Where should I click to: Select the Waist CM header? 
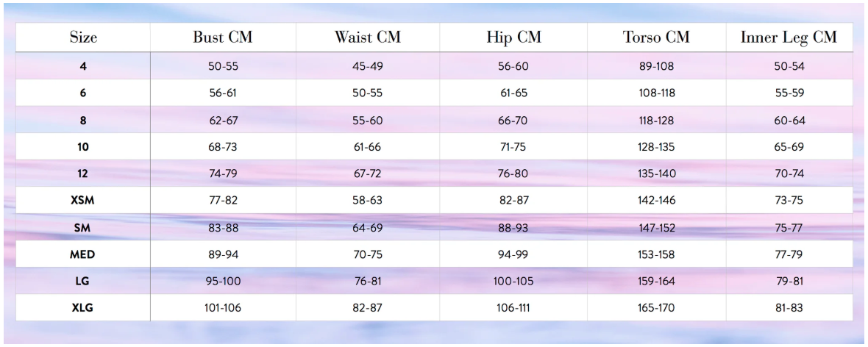click(x=368, y=38)
